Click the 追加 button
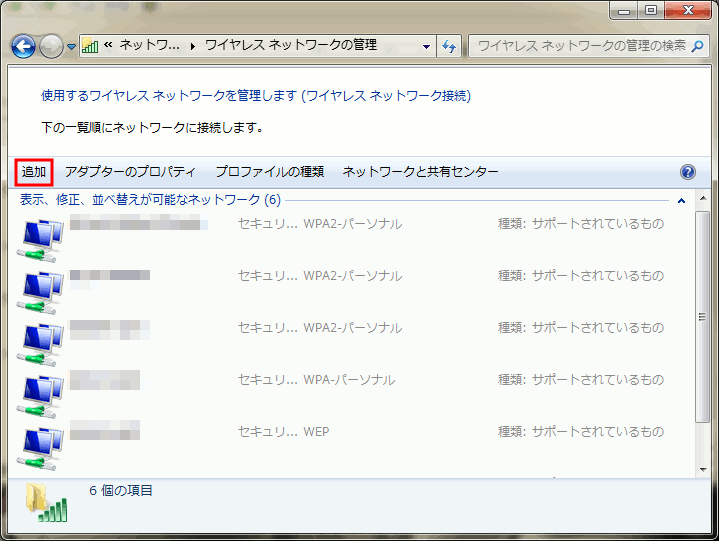This screenshot has height=541, width=719. (x=34, y=172)
